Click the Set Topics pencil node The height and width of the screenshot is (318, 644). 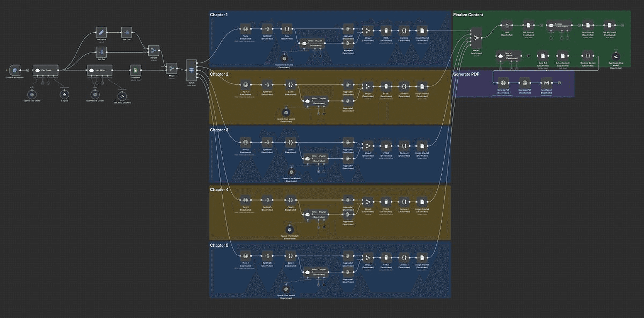(101, 32)
